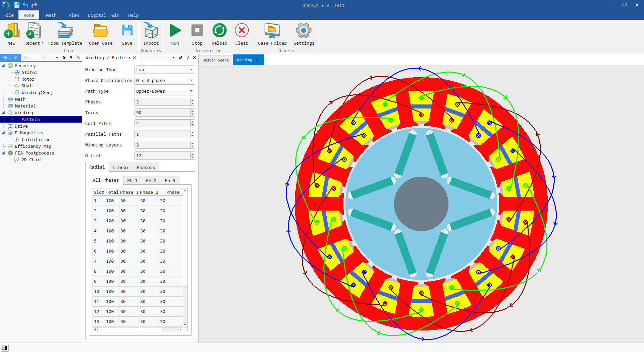Toggle the status bar panel icon

tap(4, 348)
